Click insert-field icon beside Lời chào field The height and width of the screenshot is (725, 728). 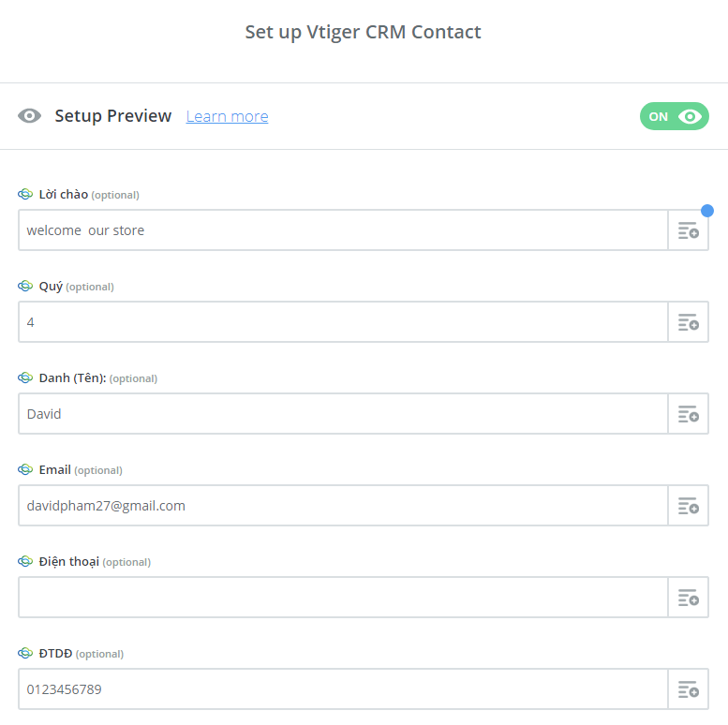(689, 230)
